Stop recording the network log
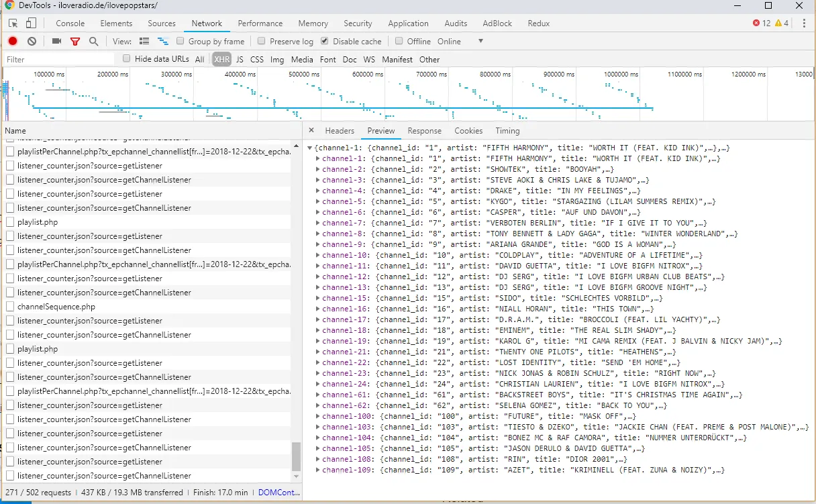Viewport: 816px width, 504px height. click(13, 42)
